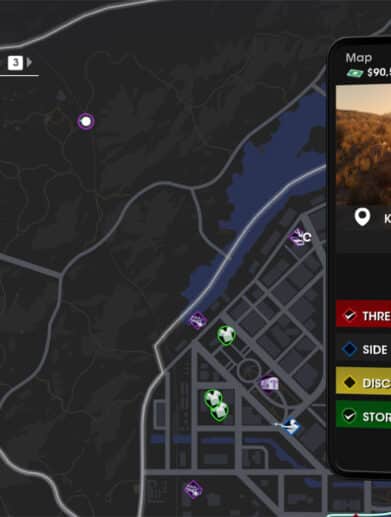
Task: Toggle the yellow Discoveries filter diamond
Action: tap(349, 382)
